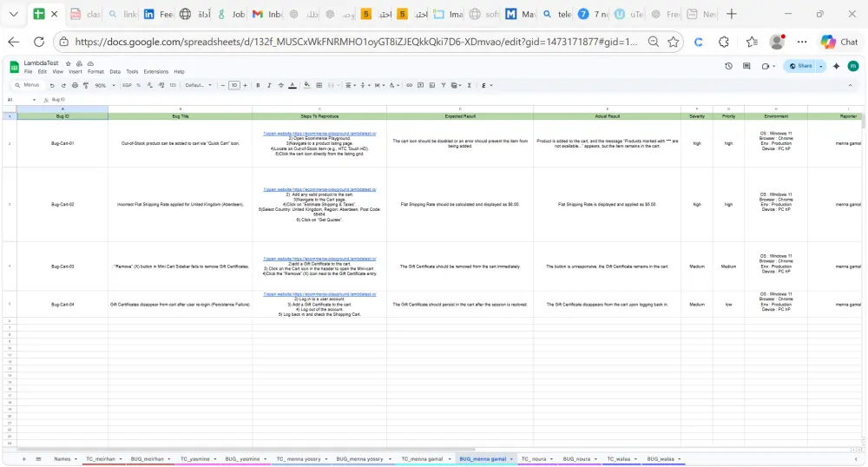Open more number formats (123)

[x=173, y=86]
